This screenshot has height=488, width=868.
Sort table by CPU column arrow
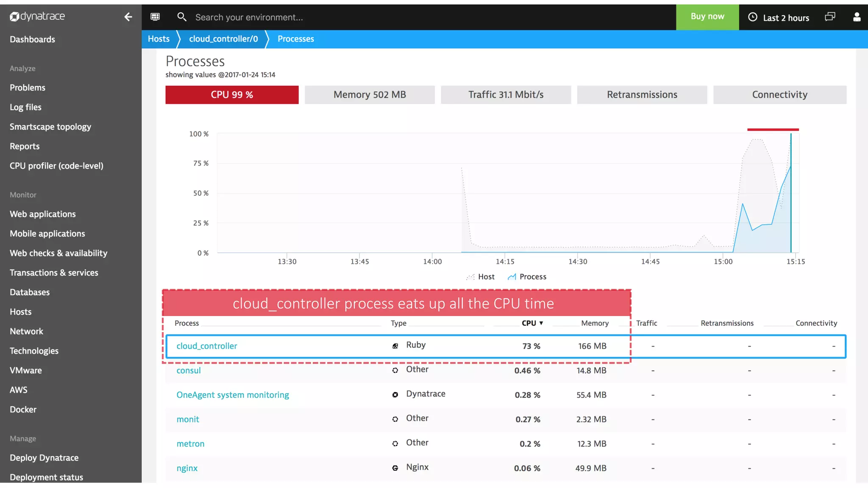tap(541, 323)
